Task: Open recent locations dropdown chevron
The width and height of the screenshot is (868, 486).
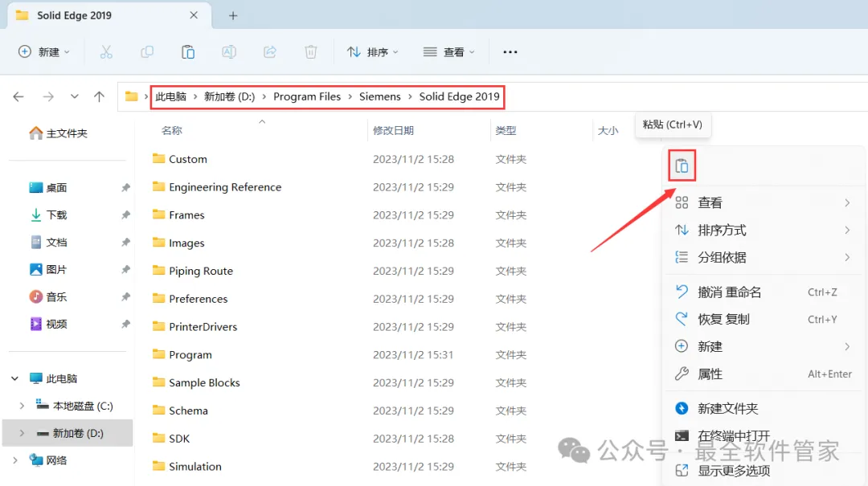Action: pos(74,97)
